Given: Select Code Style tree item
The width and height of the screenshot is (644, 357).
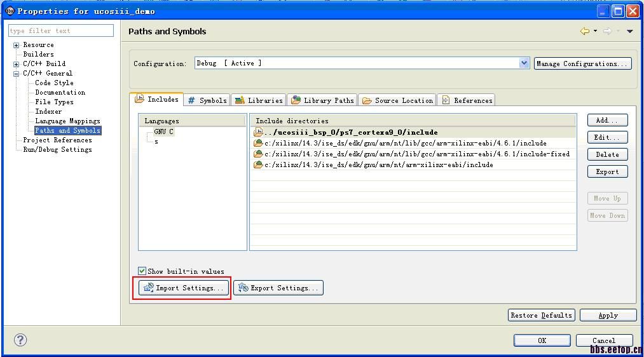Looking at the screenshot, I should (x=54, y=83).
